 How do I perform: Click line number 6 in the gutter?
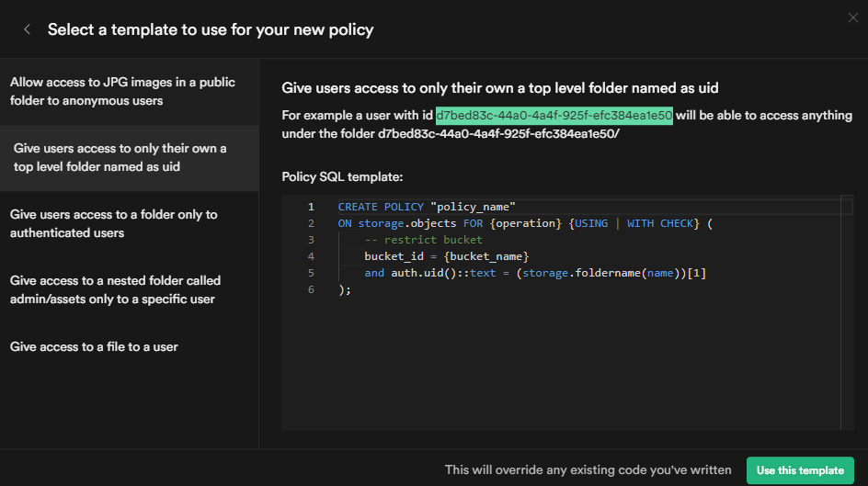click(311, 289)
